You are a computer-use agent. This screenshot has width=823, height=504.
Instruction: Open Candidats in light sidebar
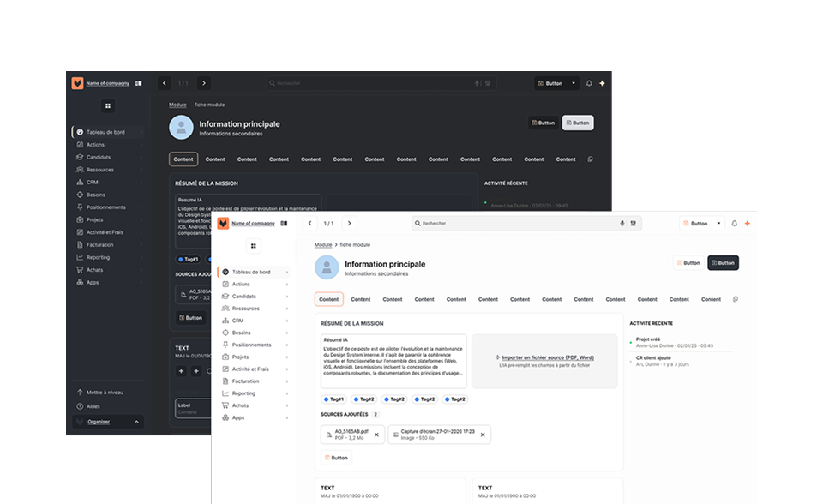tap(254, 296)
